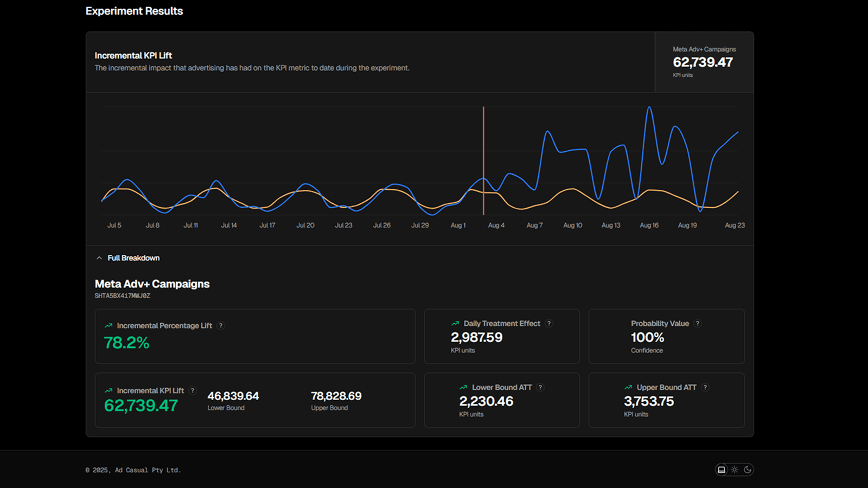Click the trend arrow icon on Daily Treatment Effect
868x488 pixels.
455,324
